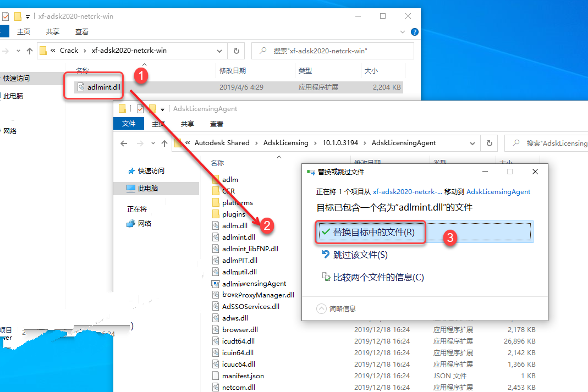This screenshot has width=588, height=392.
Task: Collapse details with 简略信息 expander
Action: pos(337,309)
